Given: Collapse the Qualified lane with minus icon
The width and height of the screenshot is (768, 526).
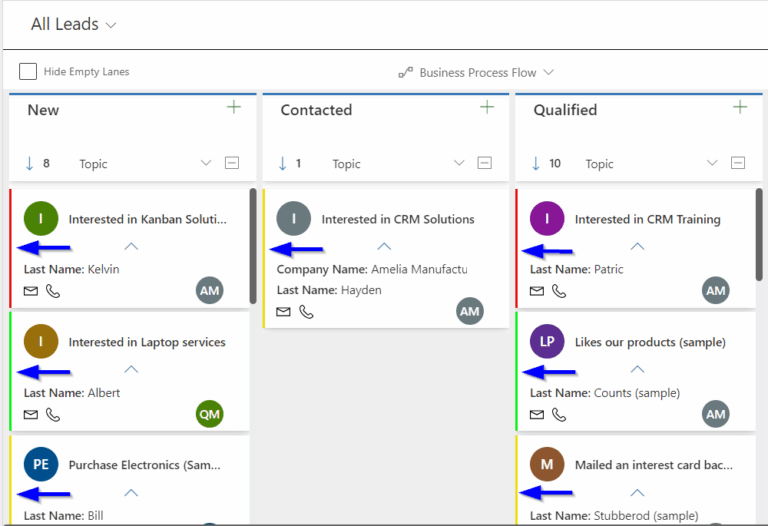Looking at the screenshot, I should (x=738, y=163).
